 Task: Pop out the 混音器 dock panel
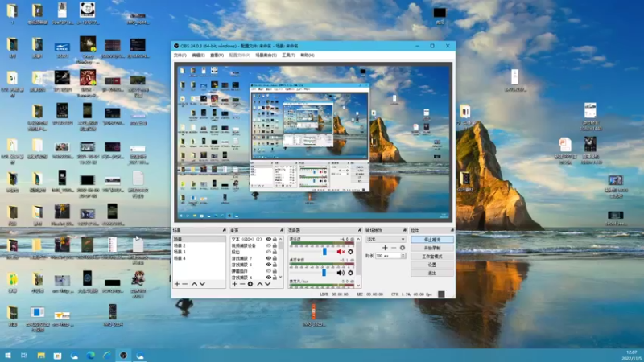(x=360, y=231)
